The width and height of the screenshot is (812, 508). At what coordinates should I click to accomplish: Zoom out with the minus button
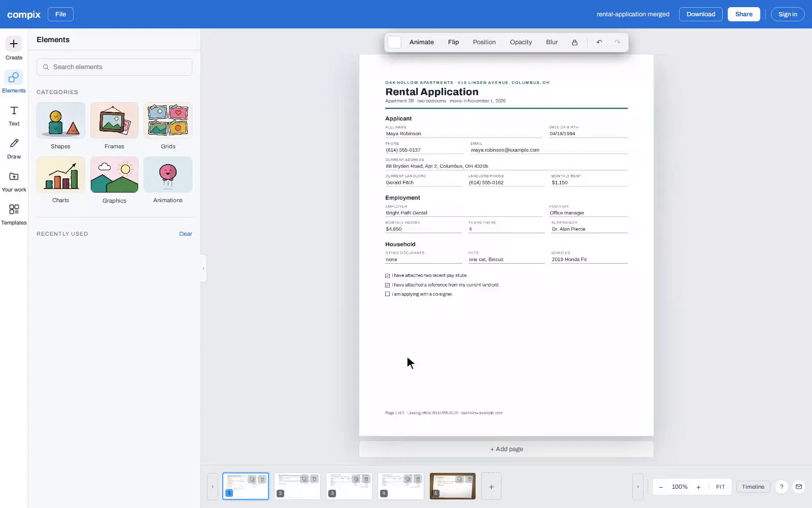point(661,487)
